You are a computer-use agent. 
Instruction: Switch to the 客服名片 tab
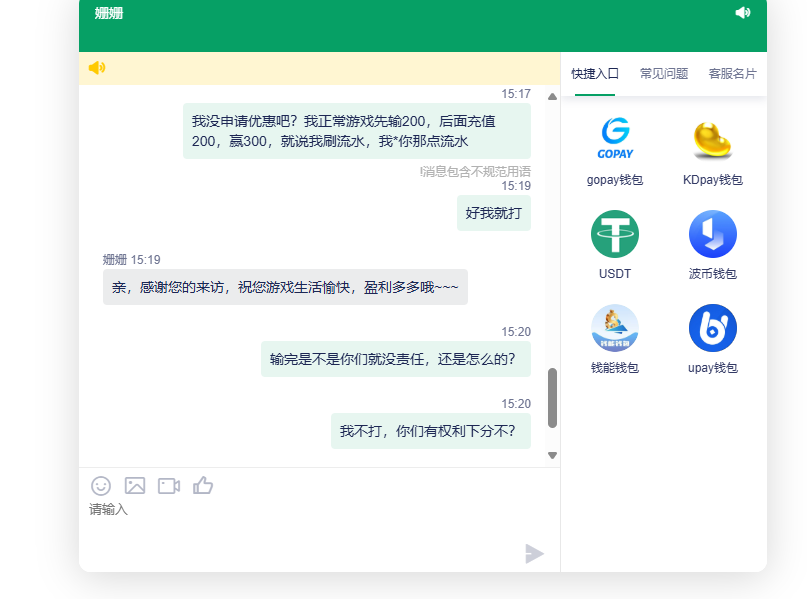732,74
